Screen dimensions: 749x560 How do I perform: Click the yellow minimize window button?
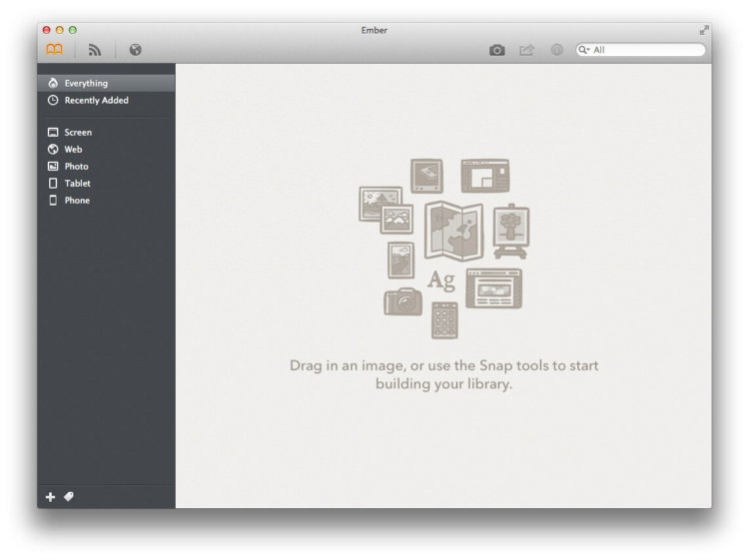click(60, 30)
